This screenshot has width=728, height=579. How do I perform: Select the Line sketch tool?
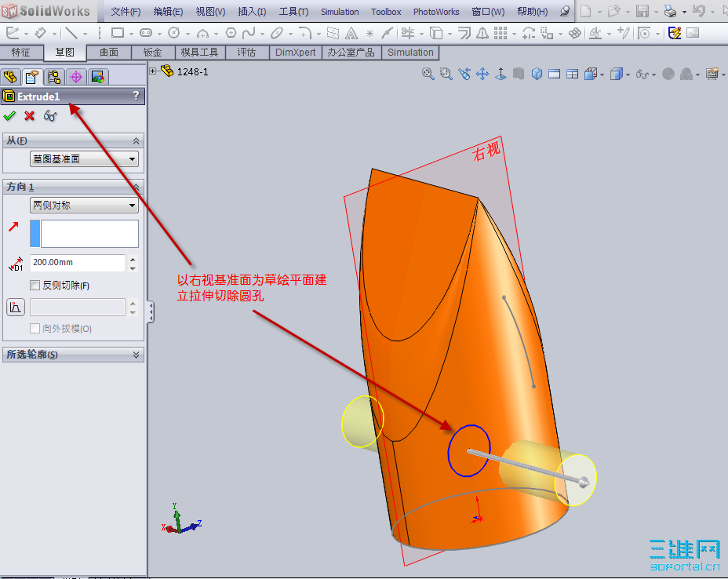click(71, 33)
